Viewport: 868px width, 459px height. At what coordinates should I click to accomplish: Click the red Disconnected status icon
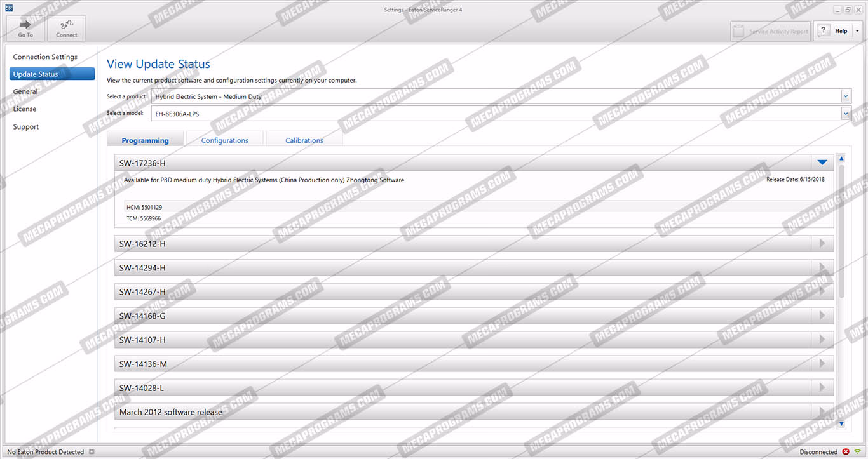846,452
